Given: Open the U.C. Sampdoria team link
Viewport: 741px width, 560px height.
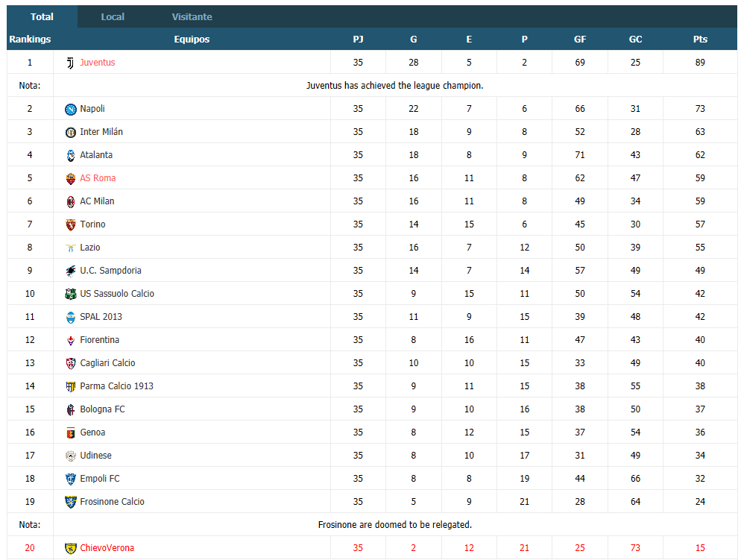Looking at the screenshot, I should click(110, 271).
